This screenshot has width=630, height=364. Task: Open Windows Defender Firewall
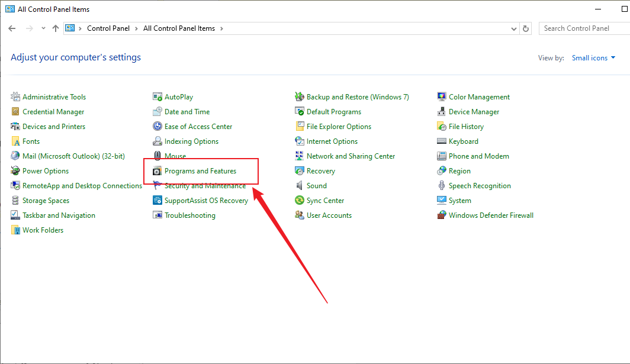(491, 215)
